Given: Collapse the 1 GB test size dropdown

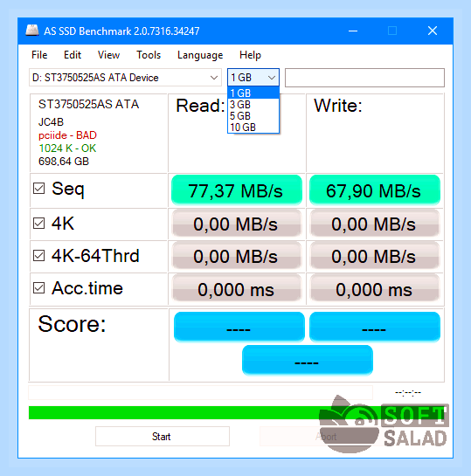Looking at the screenshot, I should point(253,78).
